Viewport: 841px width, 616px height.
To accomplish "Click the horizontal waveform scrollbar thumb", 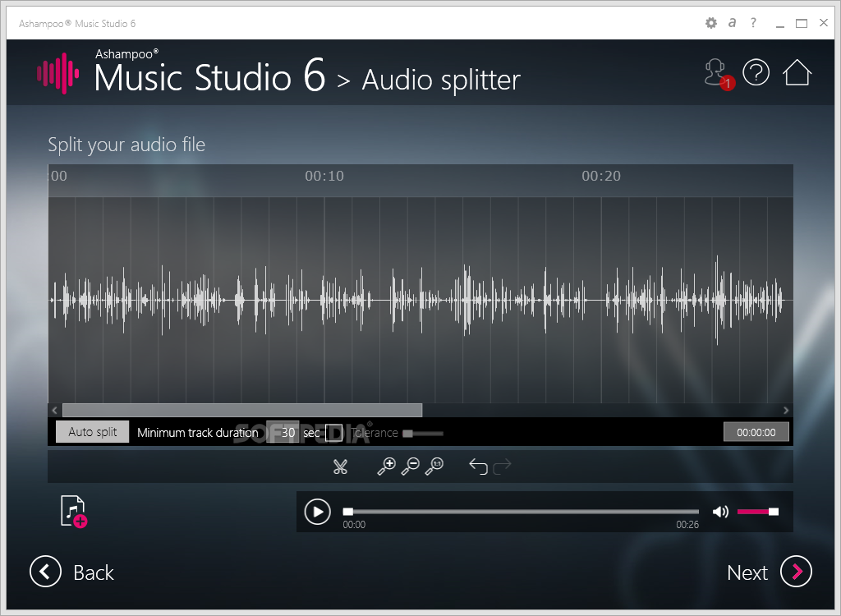I will (x=242, y=411).
